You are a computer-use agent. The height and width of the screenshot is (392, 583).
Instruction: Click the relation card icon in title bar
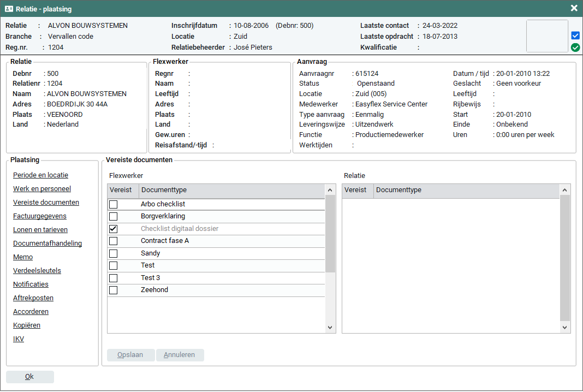pyautogui.click(x=9, y=9)
